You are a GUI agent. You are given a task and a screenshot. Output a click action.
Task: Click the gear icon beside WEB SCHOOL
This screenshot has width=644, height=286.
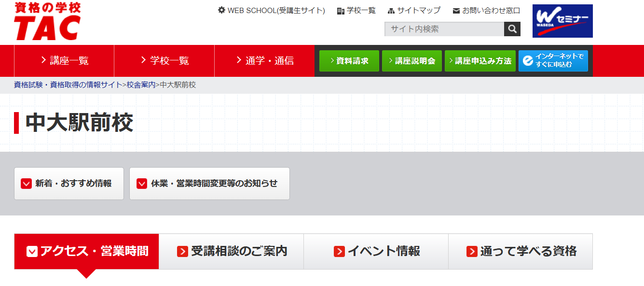point(221,10)
